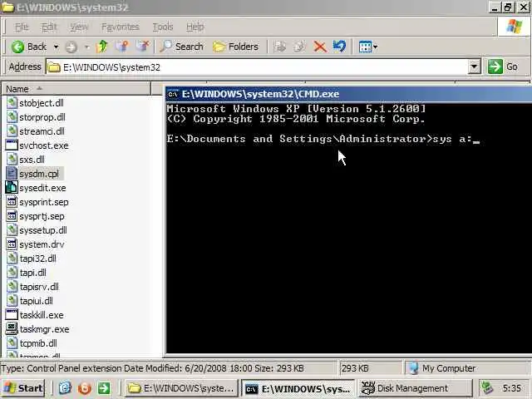532x399 pixels.
Task: Select the svchost.exe program icon
Action: point(12,145)
